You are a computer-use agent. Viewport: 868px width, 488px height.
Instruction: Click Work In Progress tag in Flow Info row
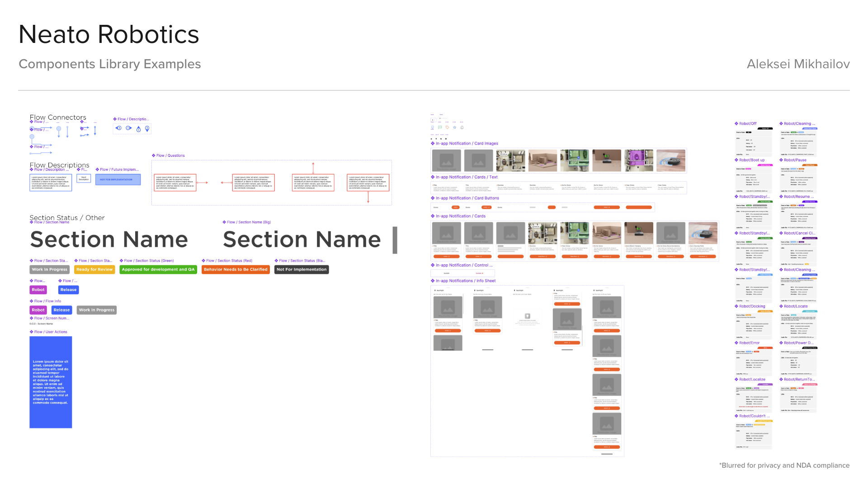tap(97, 310)
